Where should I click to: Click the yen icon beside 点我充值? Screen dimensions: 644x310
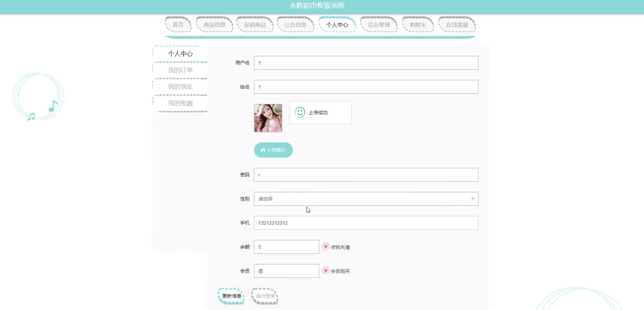click(x=325, y=247)
